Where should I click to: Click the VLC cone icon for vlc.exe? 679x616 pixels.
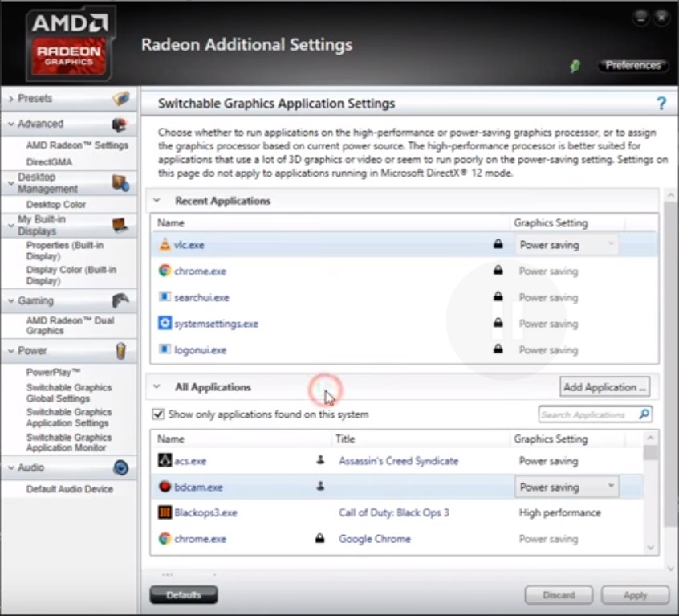coord(165,244)
